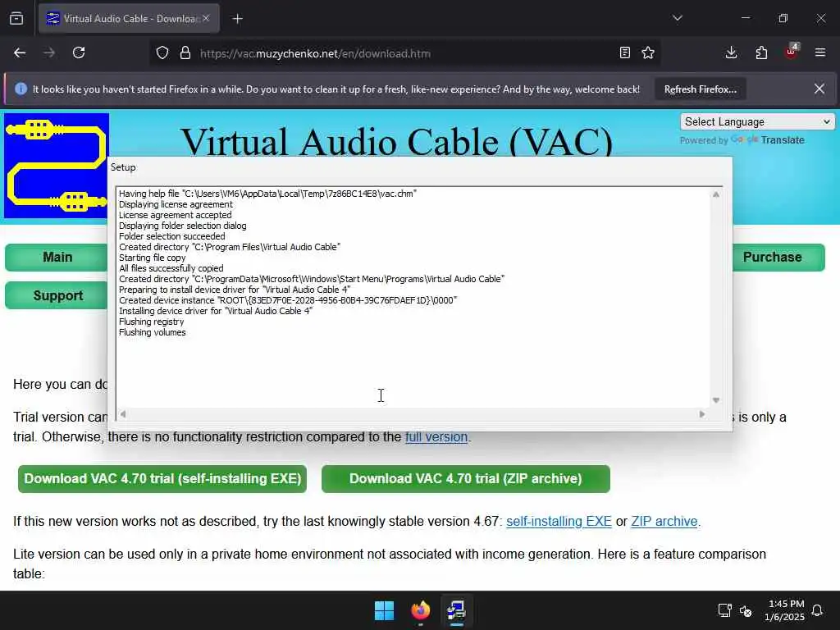Open the Main navigation button
Screen dimensions: 840x630
[57, 257]
